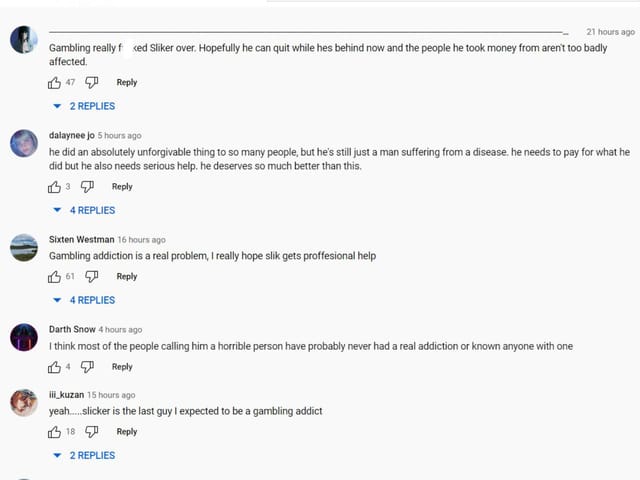Click Darth Snow's profile avatar
The image size is (640, 480).
(x=24, y=337)
